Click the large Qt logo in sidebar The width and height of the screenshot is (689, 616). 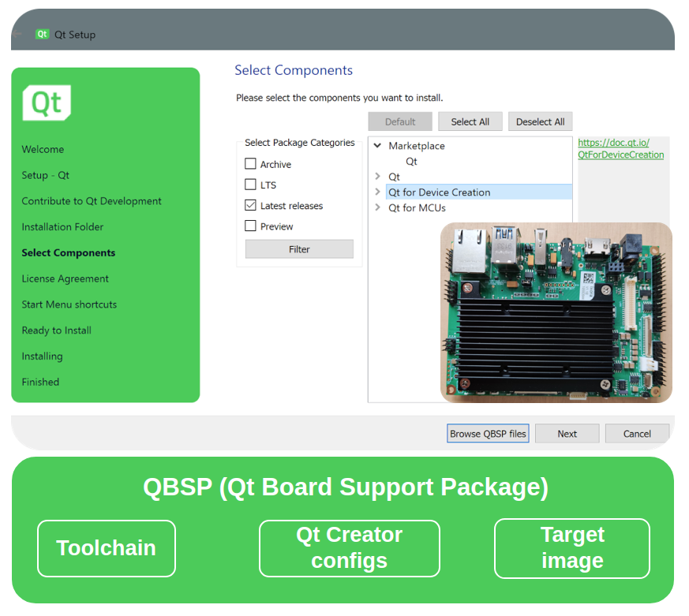(47, 103)
